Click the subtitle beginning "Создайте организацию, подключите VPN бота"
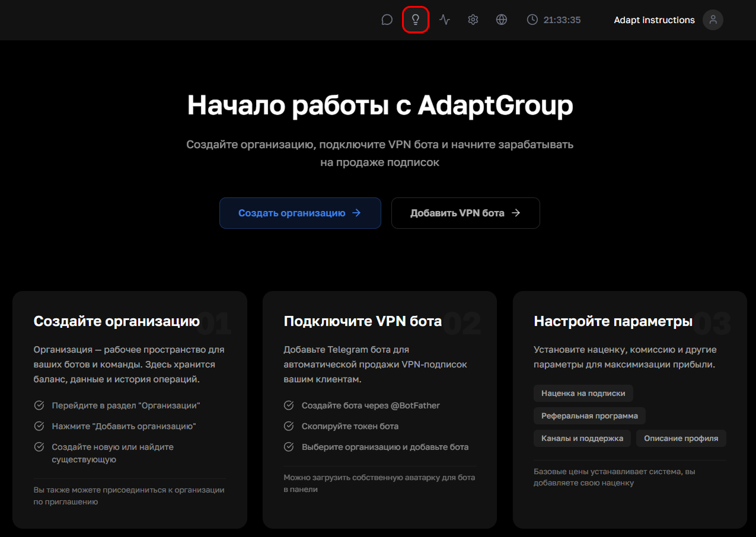The image size is (756, 537). pyautogui.click(x=380, y=153)
